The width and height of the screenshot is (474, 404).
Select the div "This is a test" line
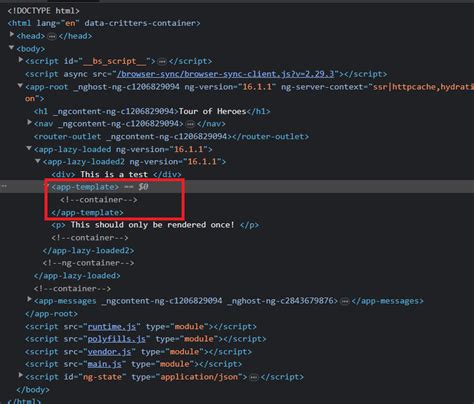pyautogui.click(x=116, y=174)
